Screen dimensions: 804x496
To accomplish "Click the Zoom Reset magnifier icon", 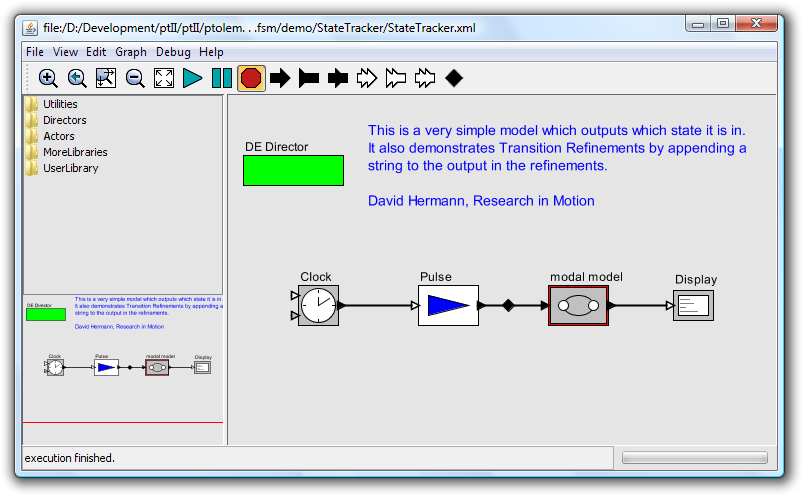I will coord(77,78).
